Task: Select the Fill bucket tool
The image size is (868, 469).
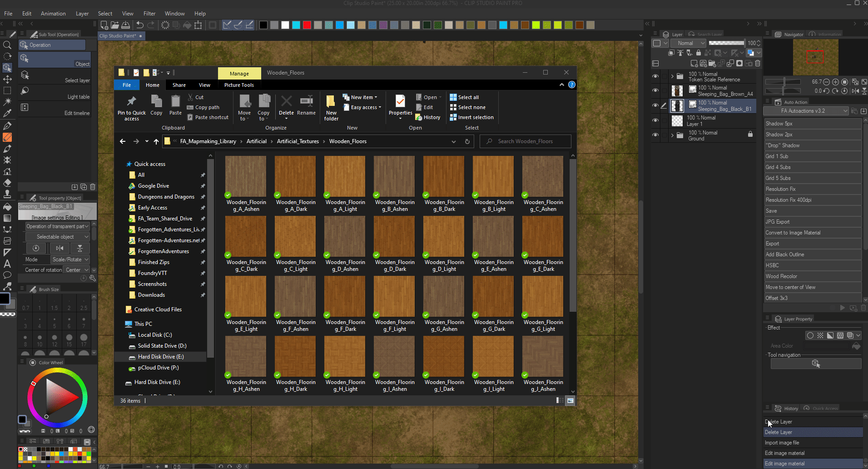Action: [7, 207]
